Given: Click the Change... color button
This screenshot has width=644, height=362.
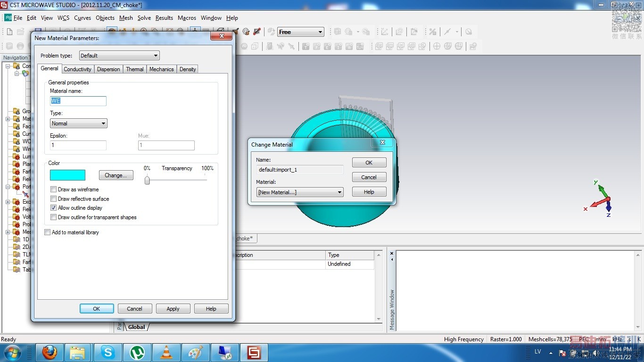Looking at the screenshot, I should click(116, 175).
